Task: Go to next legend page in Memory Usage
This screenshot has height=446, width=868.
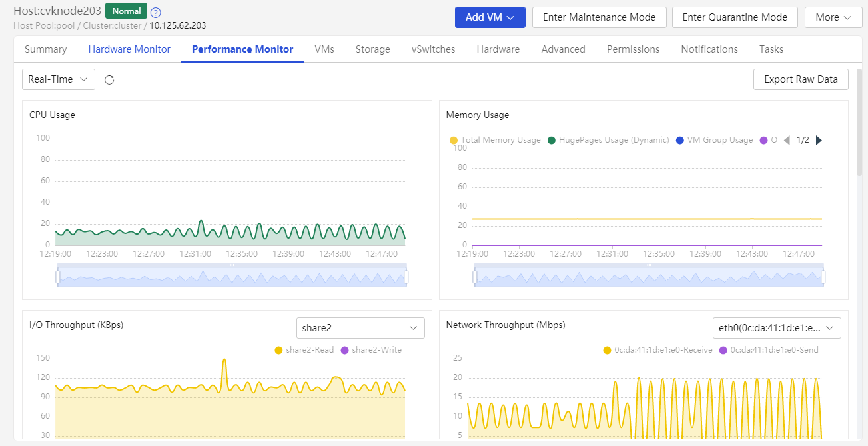Action: (x=819, y=140)
